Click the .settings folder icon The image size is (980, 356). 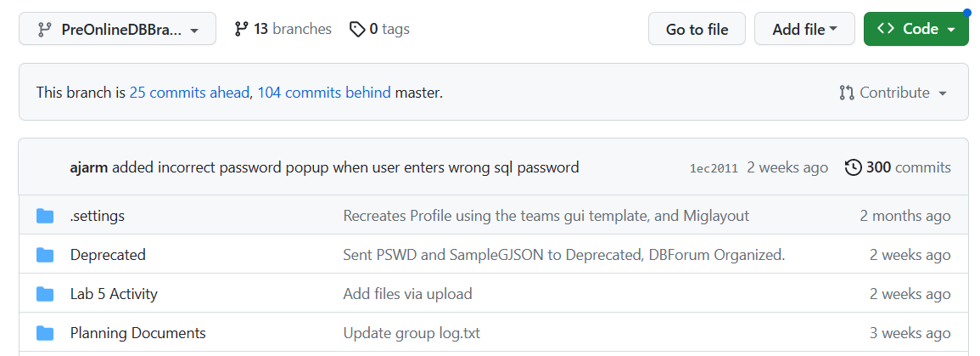[45, 216]
